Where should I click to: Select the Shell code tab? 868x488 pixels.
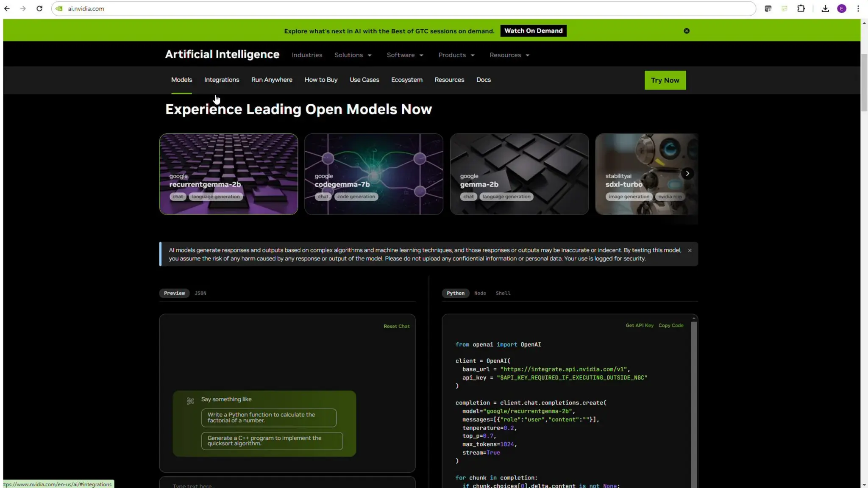503,293
